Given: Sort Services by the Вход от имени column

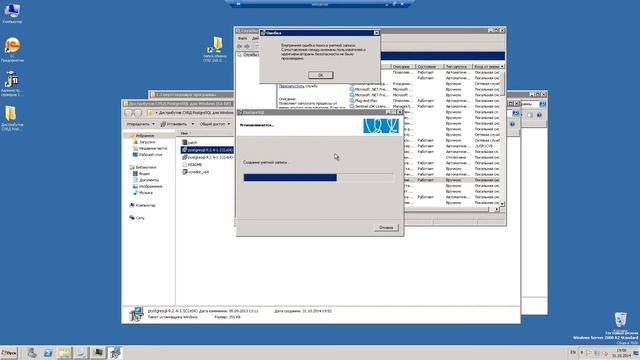Looking at the screenshot, I should 487,67.
